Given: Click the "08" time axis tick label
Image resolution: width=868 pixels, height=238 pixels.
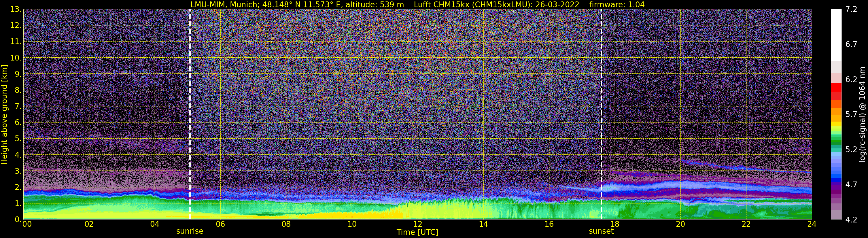Looking at the screenshot, I should 286,224.
